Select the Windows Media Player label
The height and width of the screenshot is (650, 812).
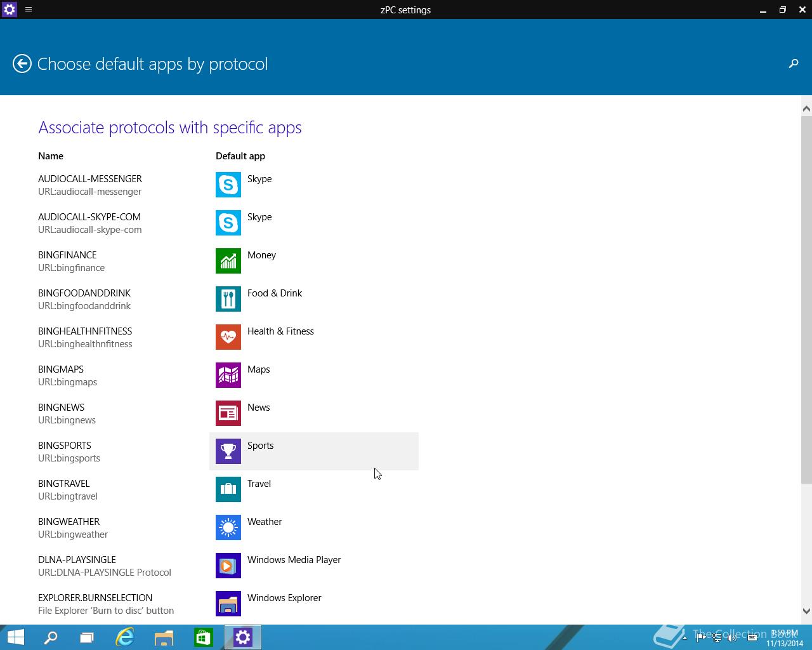pos(294,560)
